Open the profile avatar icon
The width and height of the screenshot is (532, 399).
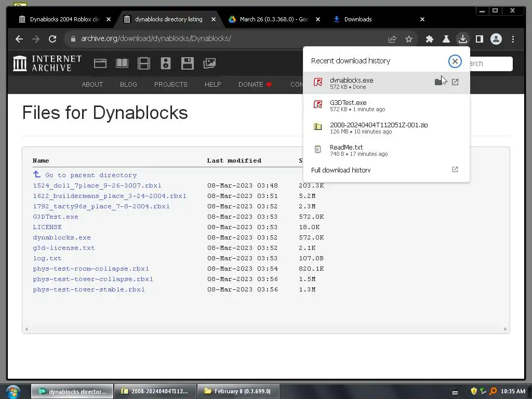tap(496, 39)
